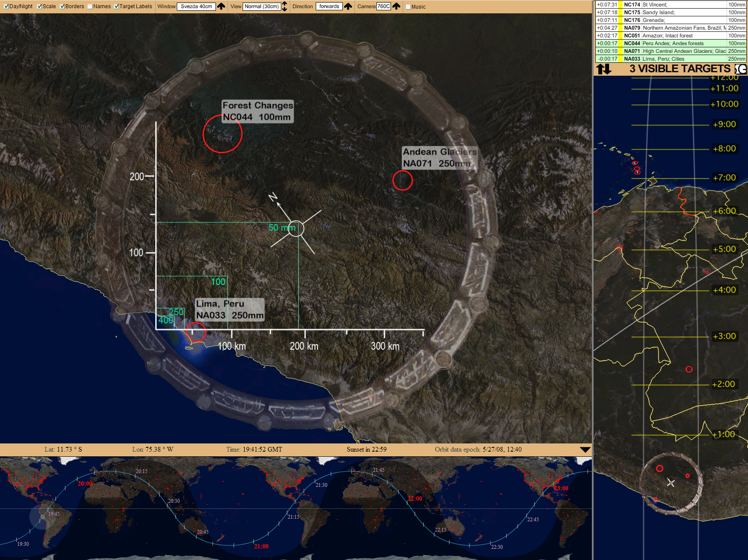This screenshot has height=560, width=748.
Task: Click the View up/down arrows stepper
Action: (x=284, y=6)
